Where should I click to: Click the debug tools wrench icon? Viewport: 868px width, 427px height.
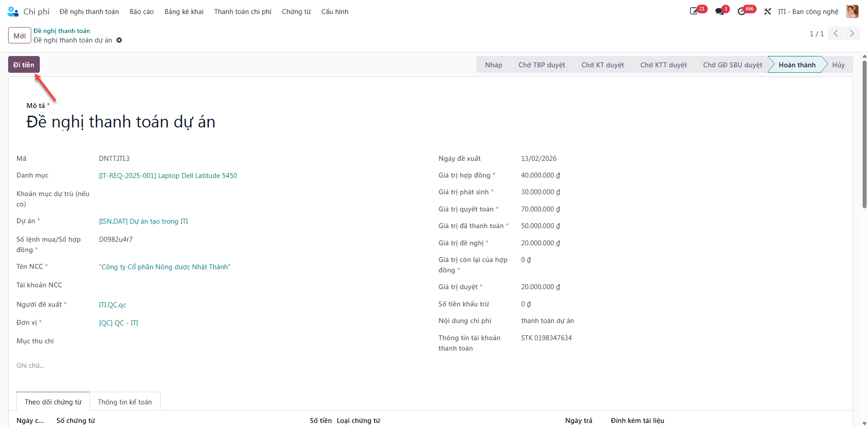(768, 11)
